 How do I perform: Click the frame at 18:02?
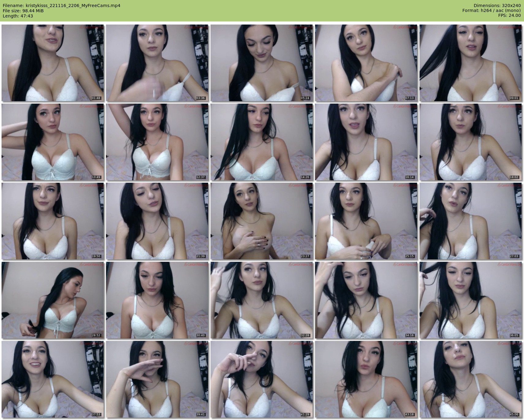[470, 142]
